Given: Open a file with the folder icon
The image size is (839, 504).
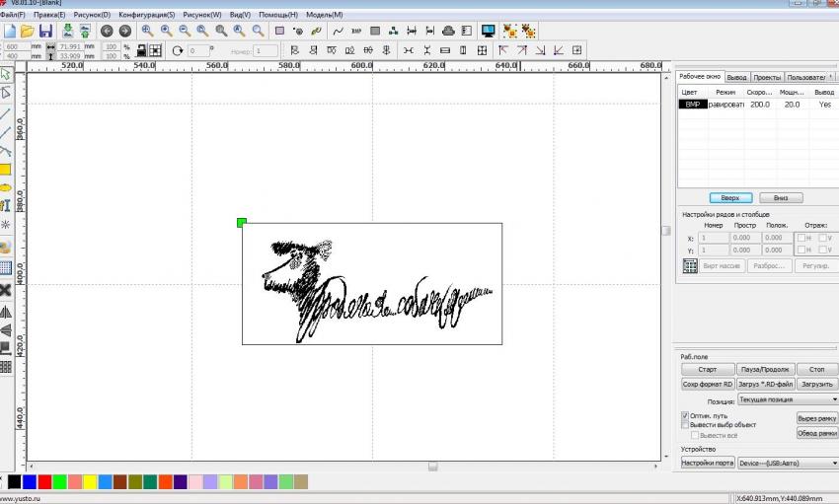Looking at the screenshot, I should click(x=28, y=32).
